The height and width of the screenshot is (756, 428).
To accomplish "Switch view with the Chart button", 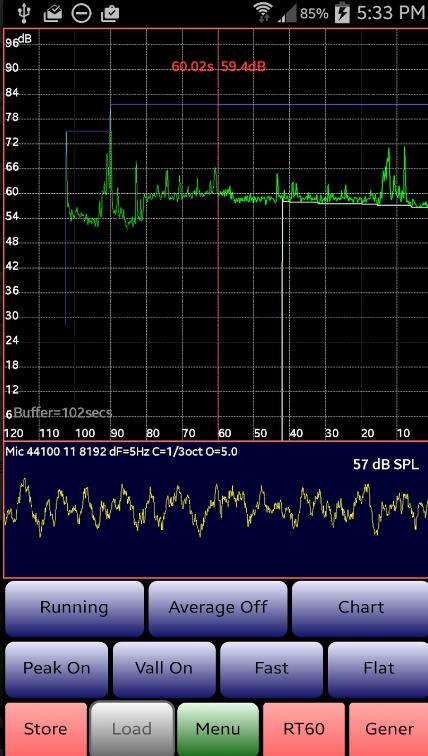I will [361, 608].
